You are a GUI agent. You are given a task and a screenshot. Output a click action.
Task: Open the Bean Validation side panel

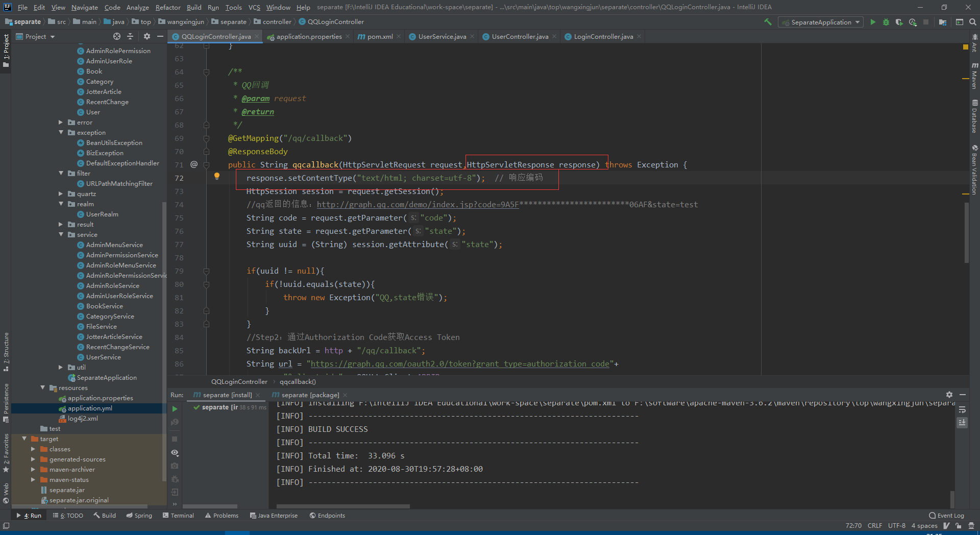click(x=974, y=169)
